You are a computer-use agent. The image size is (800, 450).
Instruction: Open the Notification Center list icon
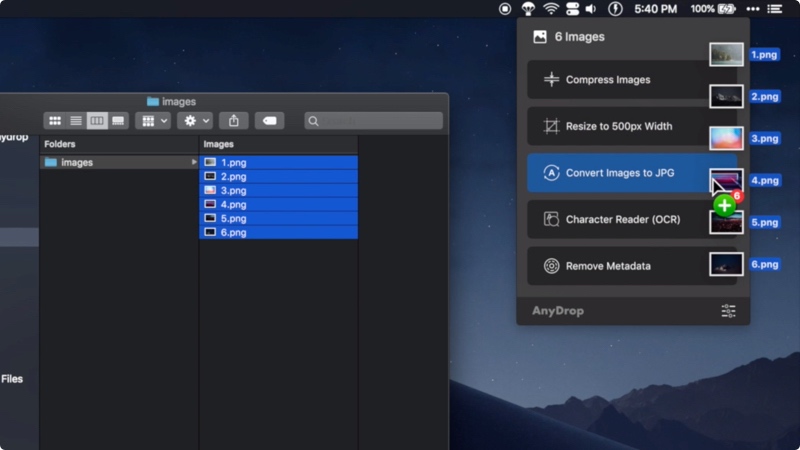775,9
